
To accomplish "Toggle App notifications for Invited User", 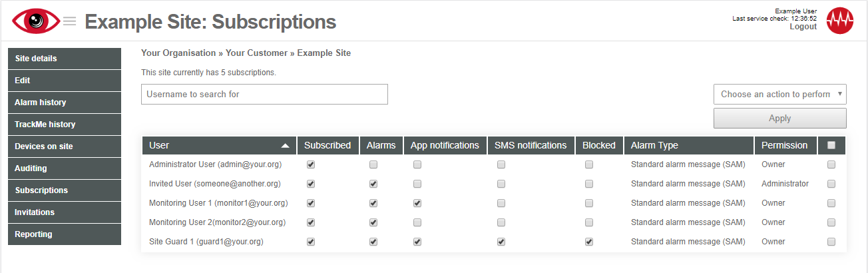I will coord(417,184).
